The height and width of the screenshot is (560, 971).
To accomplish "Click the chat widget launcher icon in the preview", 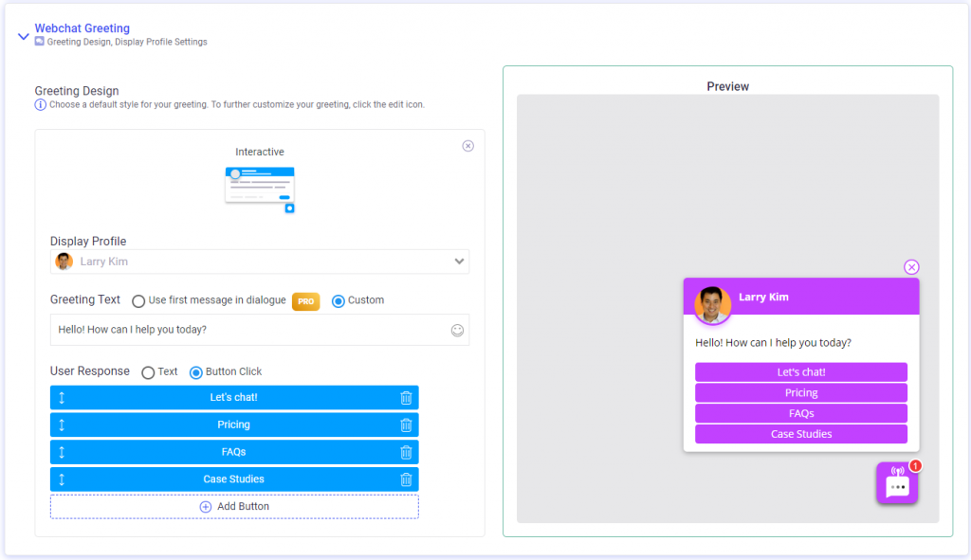I will pos(897,482).
